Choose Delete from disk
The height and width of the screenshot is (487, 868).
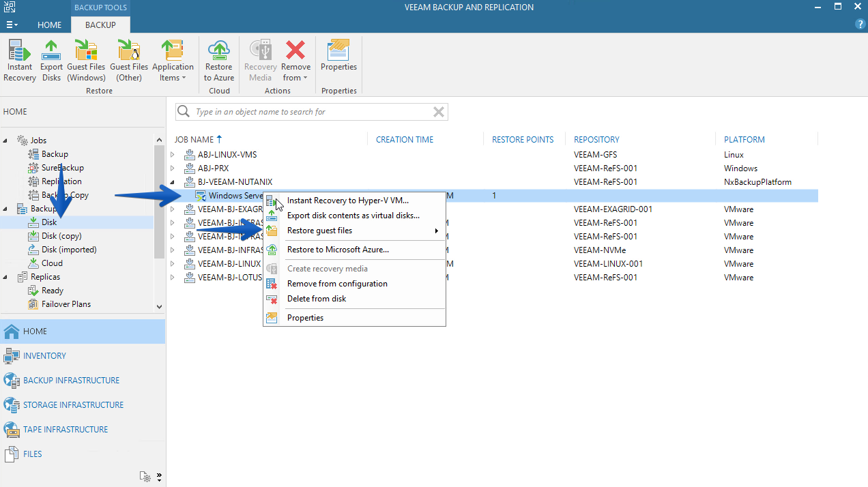(x=354, y=299)
